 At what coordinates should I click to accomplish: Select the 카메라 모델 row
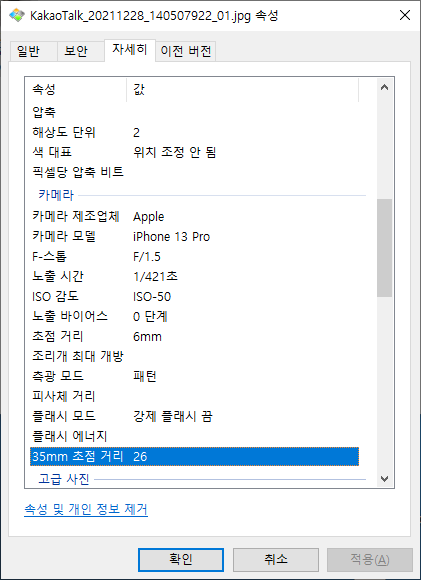(x=194, y=236)
